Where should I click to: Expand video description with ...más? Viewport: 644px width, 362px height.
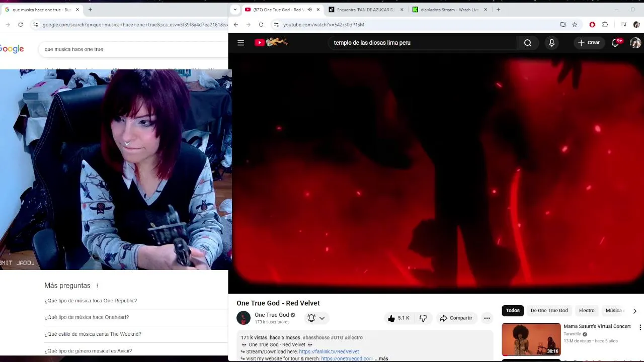[382, 358]
